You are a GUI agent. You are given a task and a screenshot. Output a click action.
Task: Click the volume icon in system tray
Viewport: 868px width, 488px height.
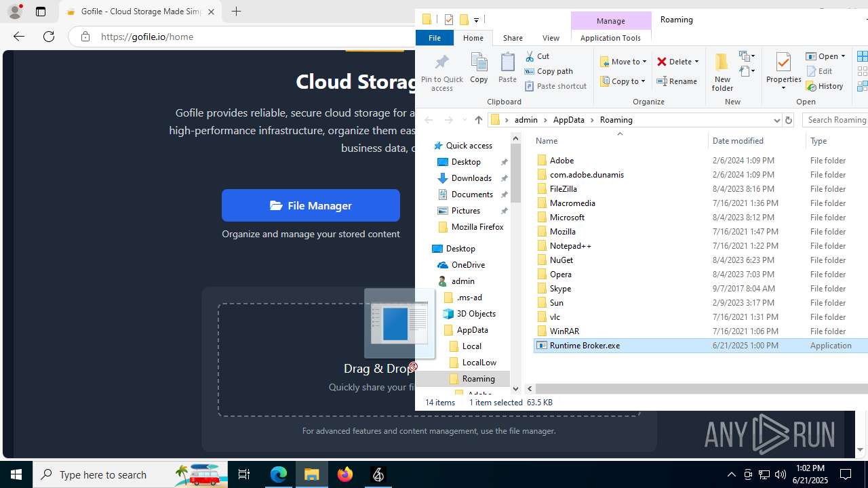point(780,474)
